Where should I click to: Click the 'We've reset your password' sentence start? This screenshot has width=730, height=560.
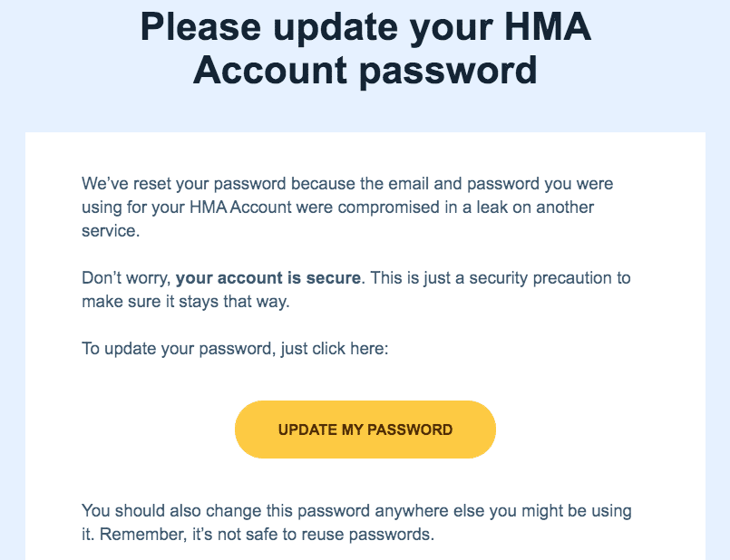coord(184,184)
